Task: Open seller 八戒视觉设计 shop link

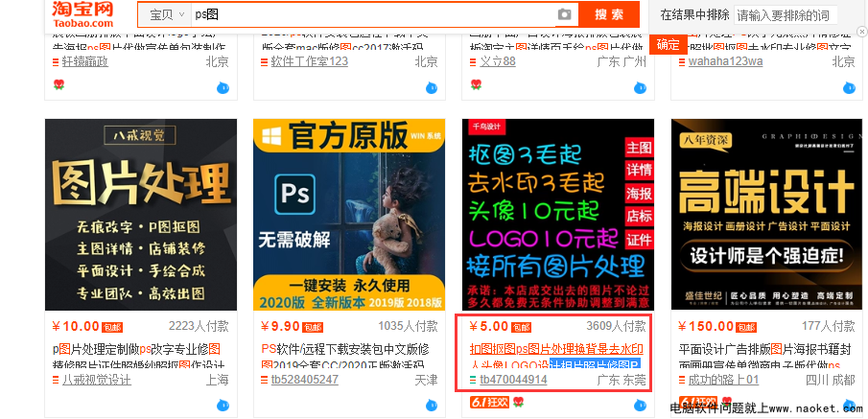Action: click(x=96, y=380)
